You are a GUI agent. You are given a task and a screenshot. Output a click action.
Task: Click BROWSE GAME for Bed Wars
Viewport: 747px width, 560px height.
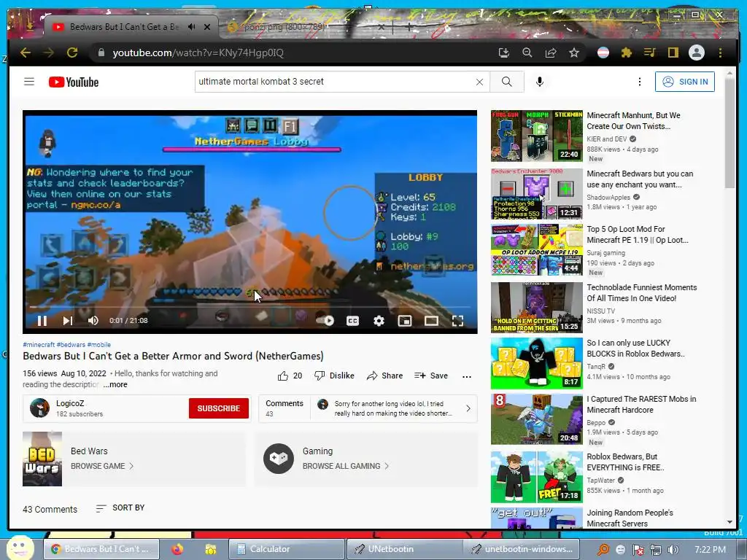coord(102,466)
